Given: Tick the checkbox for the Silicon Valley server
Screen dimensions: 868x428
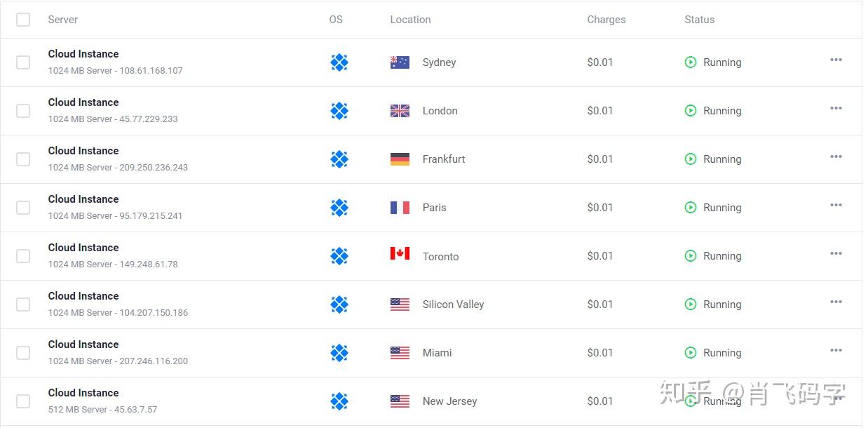Looking at the screenshot, I should point(23,305).
